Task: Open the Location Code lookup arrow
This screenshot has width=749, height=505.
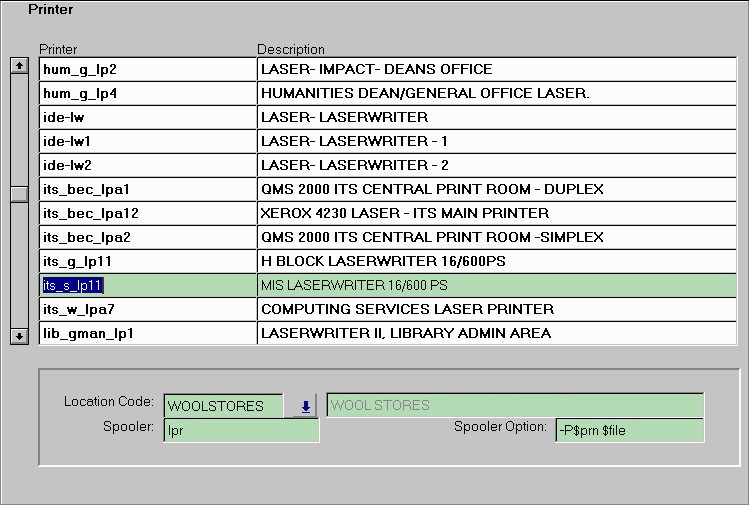Action: click(x=305, y=406)
